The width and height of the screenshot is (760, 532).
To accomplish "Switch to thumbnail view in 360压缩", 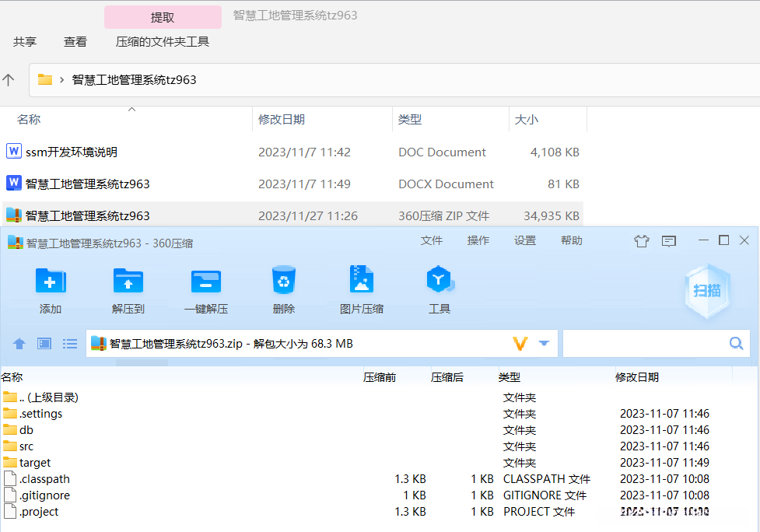I will (44, 344).
